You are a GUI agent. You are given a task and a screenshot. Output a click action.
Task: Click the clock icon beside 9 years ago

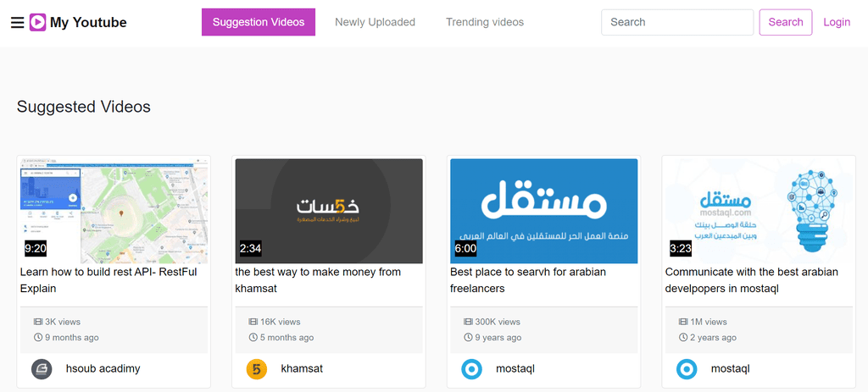[x=468, y=337]
